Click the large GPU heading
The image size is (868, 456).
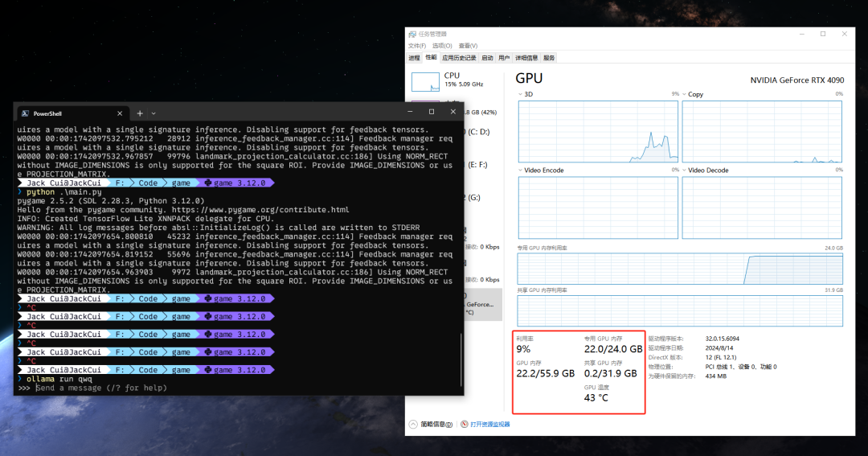point(529,79)
